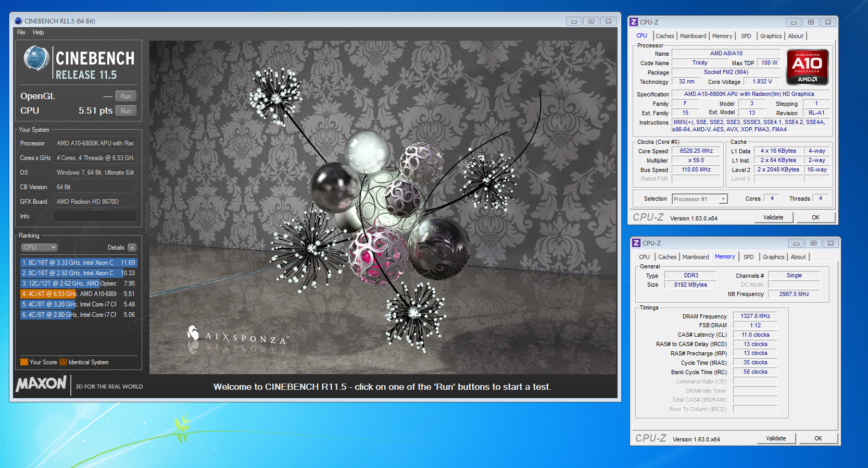Switch to Caches tab in top CPU-Z
Viewport: 868px width, 468px height.
664,36
